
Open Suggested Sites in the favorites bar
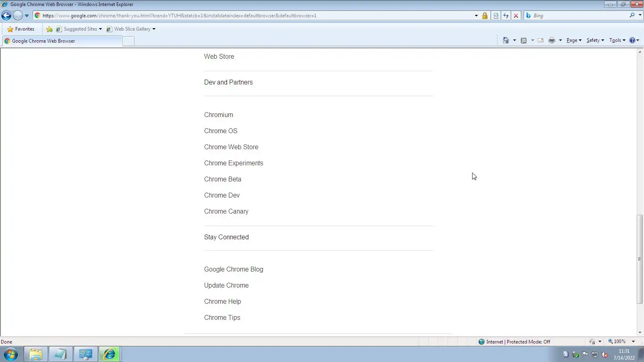[79, 29]
